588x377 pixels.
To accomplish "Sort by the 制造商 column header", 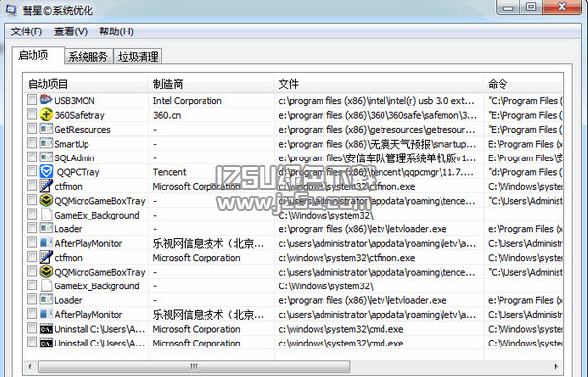I will coord(211,84).
